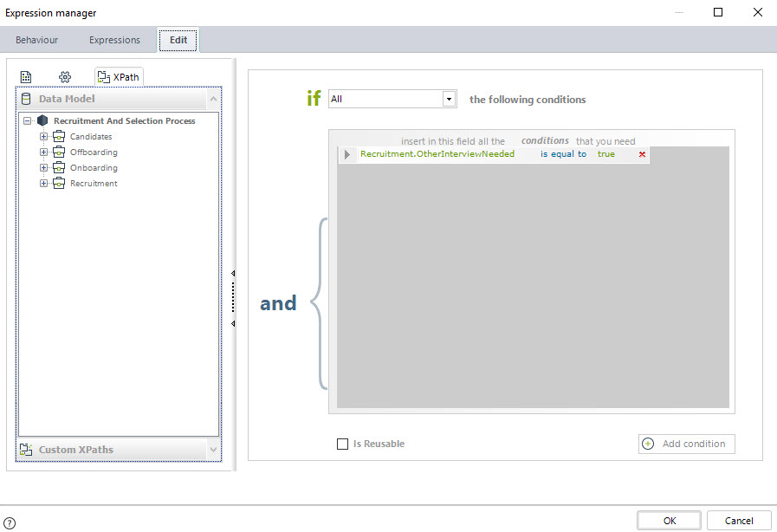Screen dimensions: 777x532
Task: Collapse the Recruitment And Selection Process root node
Action: (28, 121)
